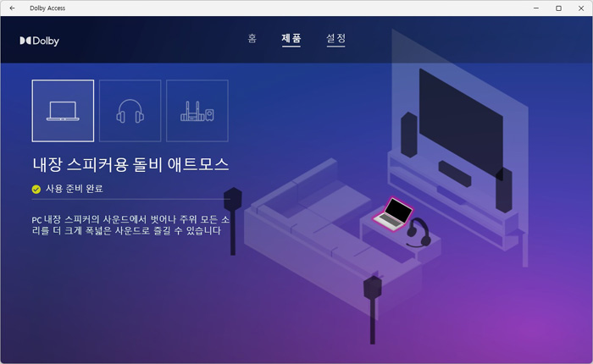Viewport: 593px width, 364px height.
Task: Open the 제품 tab
Action: (291, 38)
